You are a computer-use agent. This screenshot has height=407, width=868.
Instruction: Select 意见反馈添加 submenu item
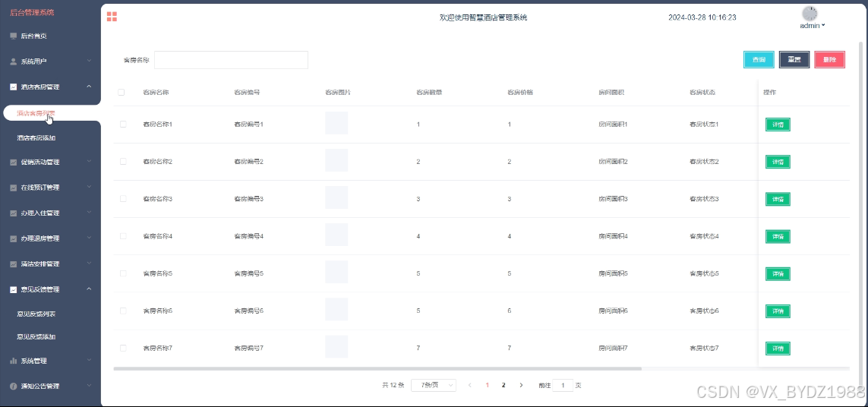36,336
